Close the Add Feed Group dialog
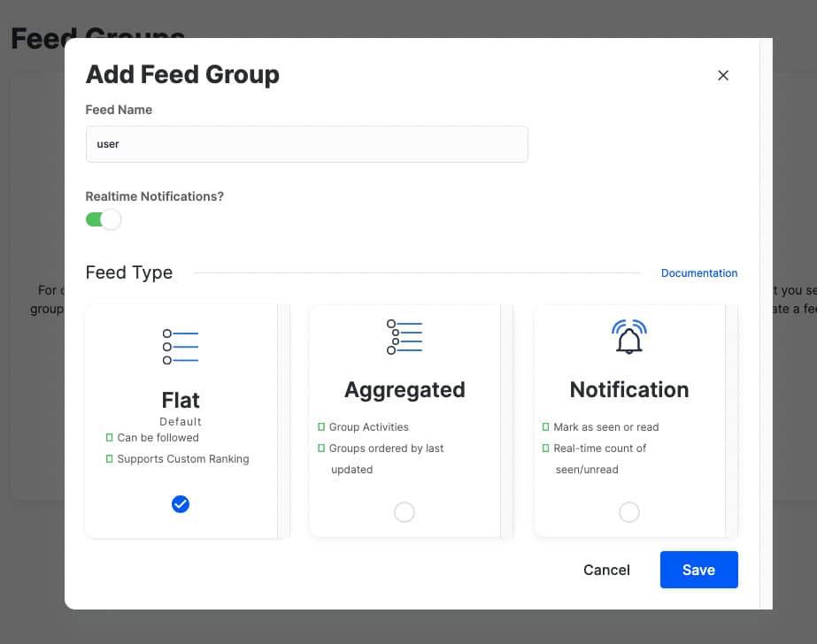 722,75
